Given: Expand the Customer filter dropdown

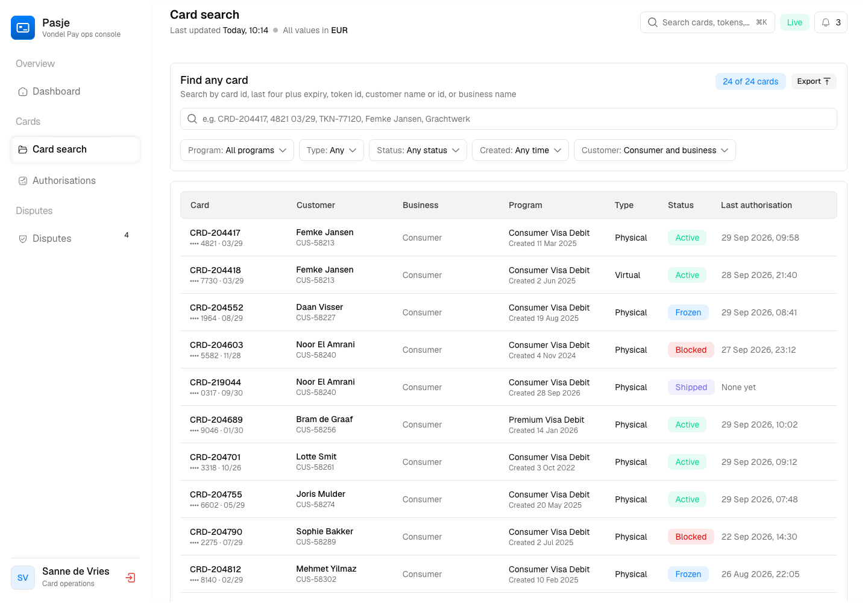Looking at the screenshot, I should (655, 150).
